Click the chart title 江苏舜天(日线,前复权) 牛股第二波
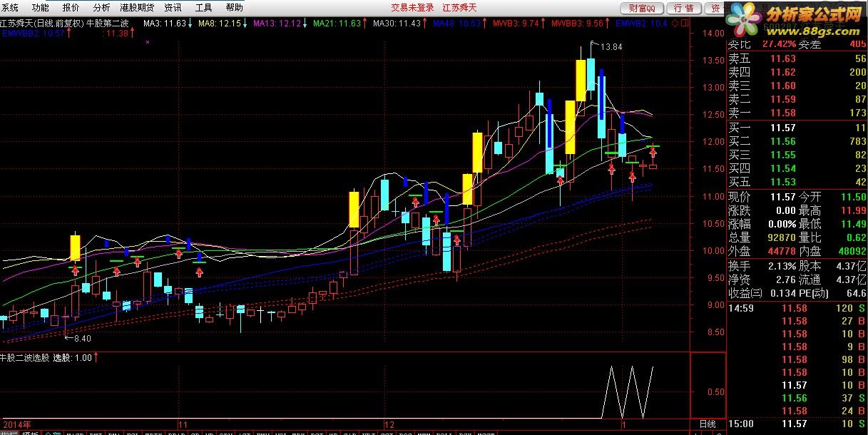The height and width of the screenshot is (435, 868). (x=64, y=24)
